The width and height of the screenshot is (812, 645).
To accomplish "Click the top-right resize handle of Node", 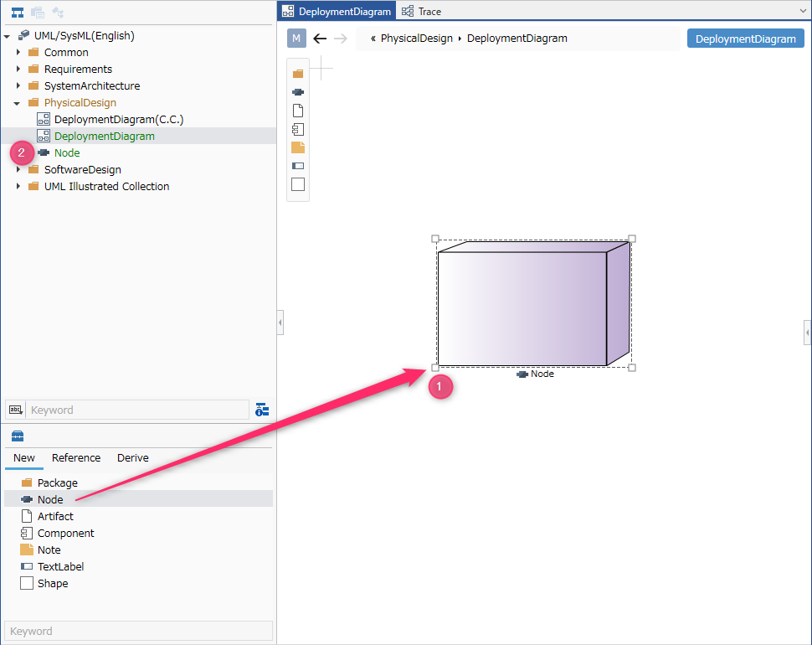I will point(632,239).
